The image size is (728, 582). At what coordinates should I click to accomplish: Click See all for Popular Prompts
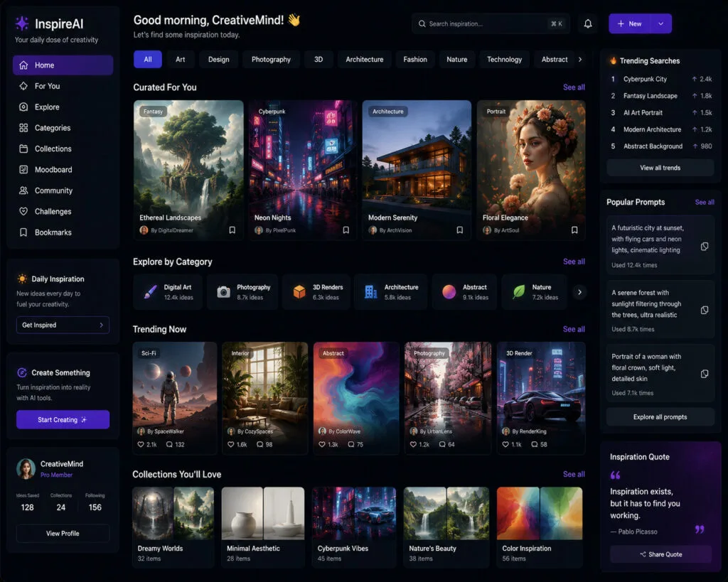(x=705, y=203)
